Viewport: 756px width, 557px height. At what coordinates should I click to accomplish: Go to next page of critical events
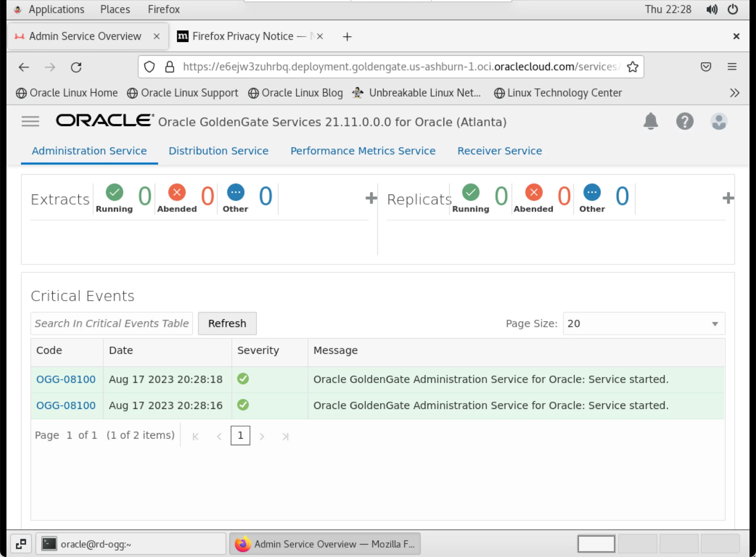point(262,436)
